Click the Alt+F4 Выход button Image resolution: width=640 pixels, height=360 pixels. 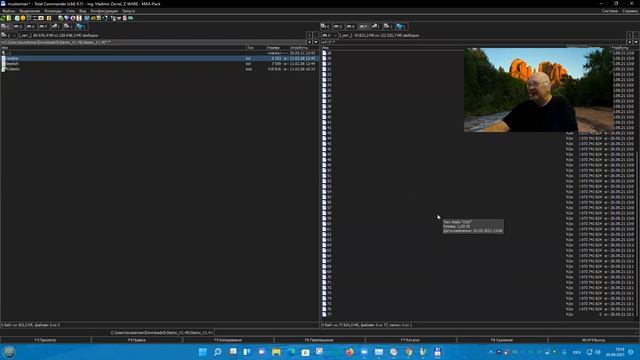(593, 340)
